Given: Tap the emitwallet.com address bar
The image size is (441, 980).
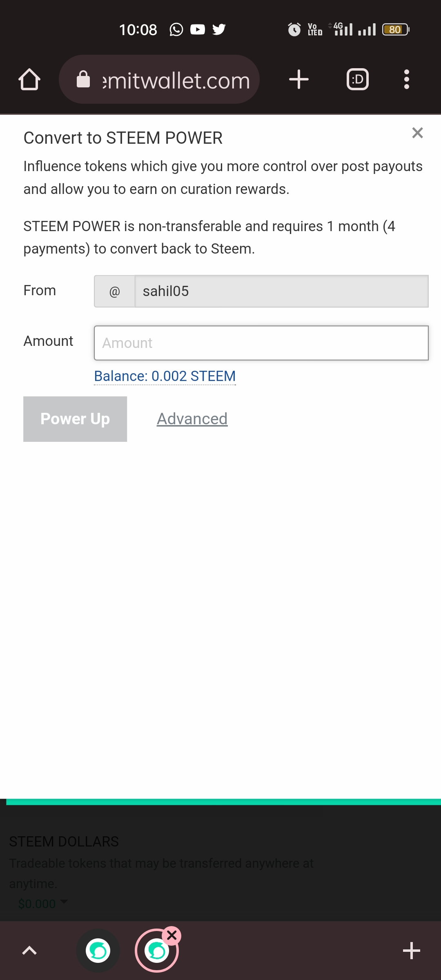Looking at the screenshot, I should point(159,79).
